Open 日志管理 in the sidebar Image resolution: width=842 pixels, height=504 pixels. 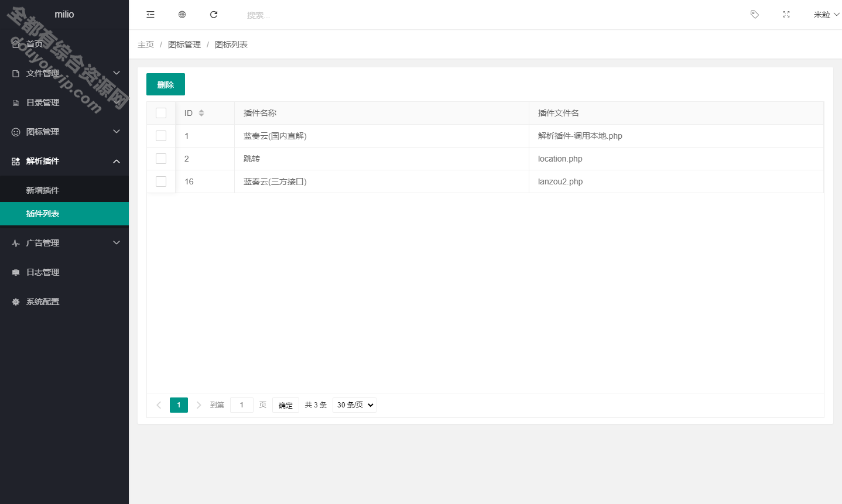64,272
